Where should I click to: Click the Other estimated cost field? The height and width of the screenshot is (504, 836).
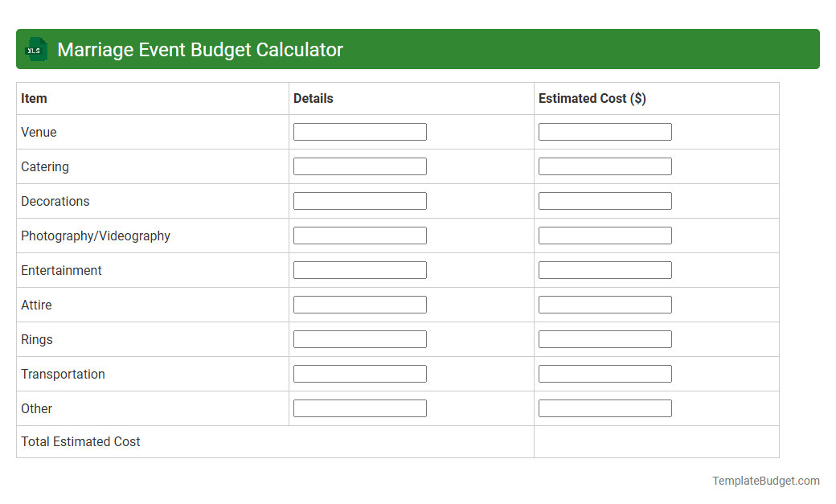(x=604, y=408)
